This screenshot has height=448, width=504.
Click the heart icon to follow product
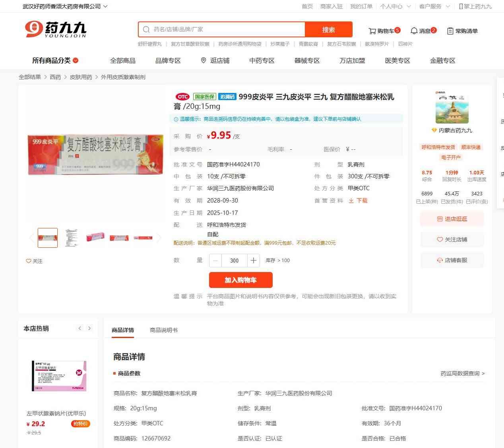[x=28, y=261]
